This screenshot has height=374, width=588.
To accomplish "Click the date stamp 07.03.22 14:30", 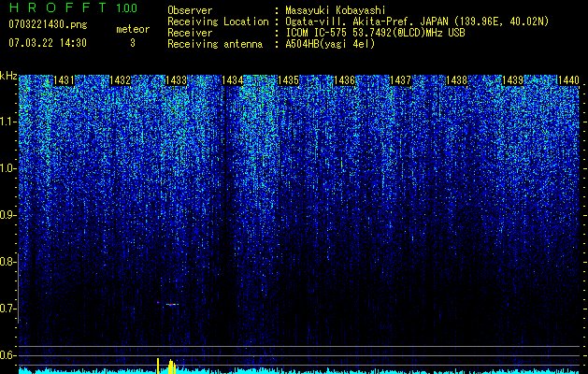I will click(48, 43).
